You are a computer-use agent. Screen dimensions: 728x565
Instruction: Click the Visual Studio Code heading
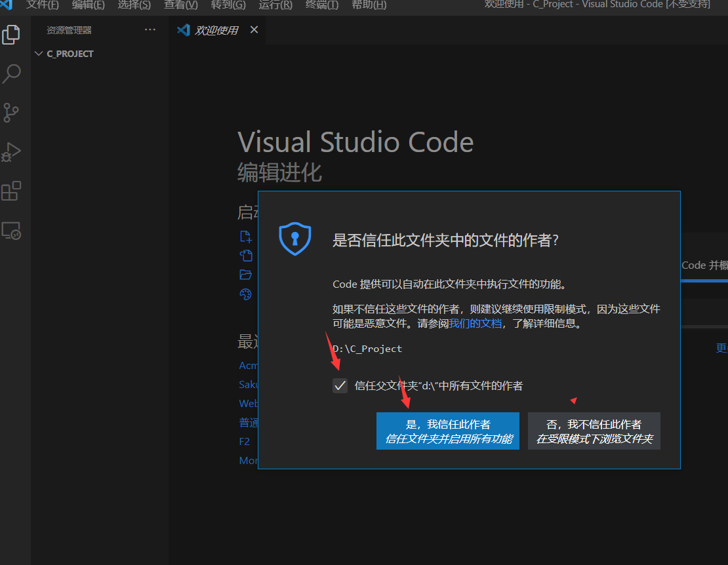point(355,142)
